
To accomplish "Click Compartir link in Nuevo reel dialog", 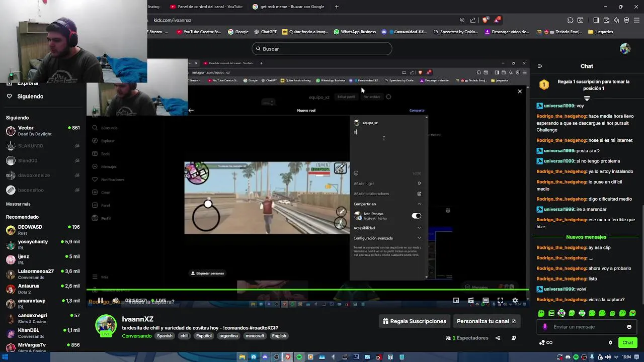I will tap(417, 110).
